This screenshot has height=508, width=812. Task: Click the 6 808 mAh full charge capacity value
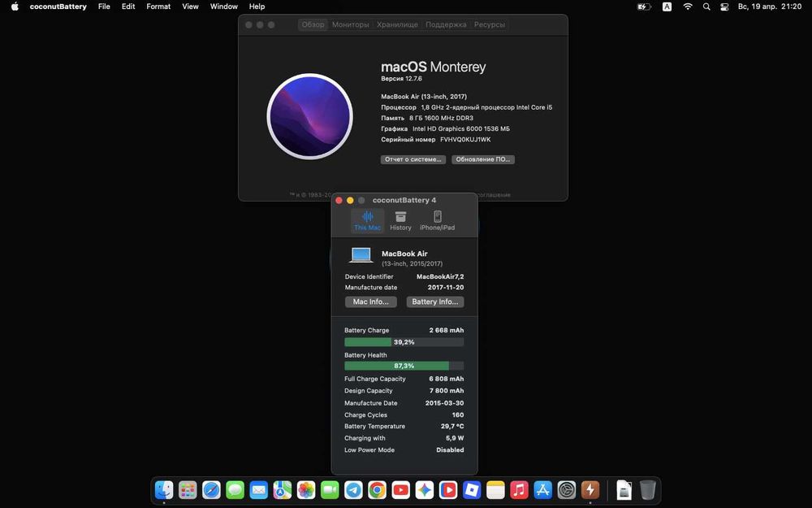[x=446, y=379]
